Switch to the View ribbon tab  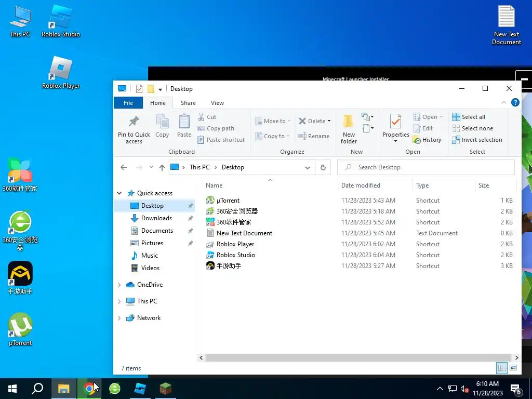point(217,103)
